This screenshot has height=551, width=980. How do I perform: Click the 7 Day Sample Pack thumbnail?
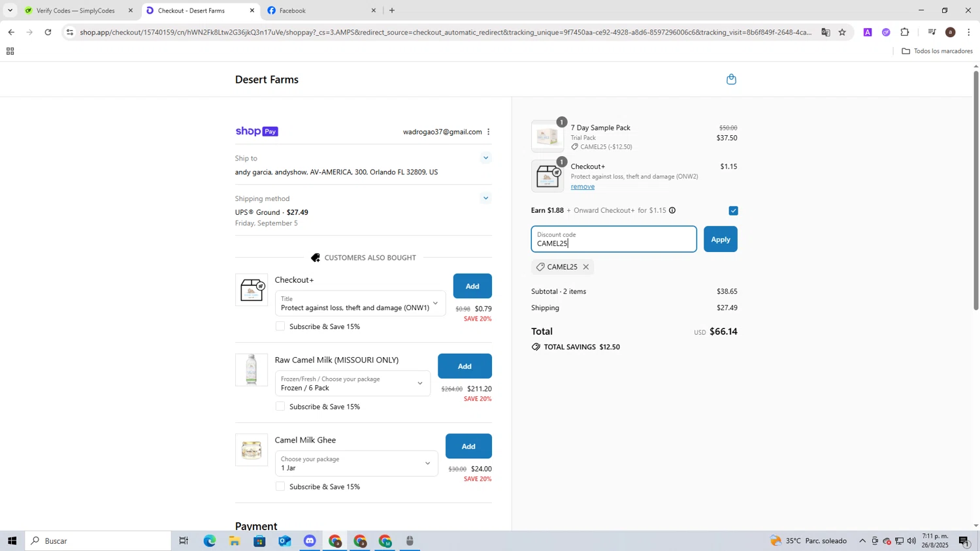point(547,136)
